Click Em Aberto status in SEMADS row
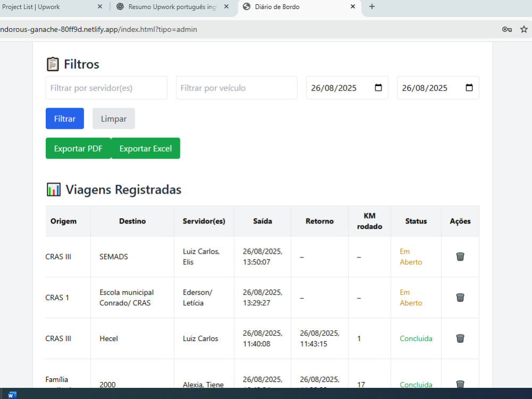This screenshot has width=532, height=399. click(411, 257)
